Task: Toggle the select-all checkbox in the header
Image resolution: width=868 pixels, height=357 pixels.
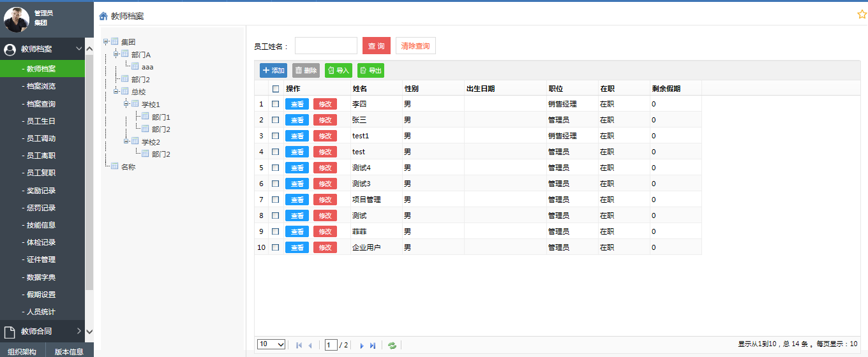Action: 276,89
